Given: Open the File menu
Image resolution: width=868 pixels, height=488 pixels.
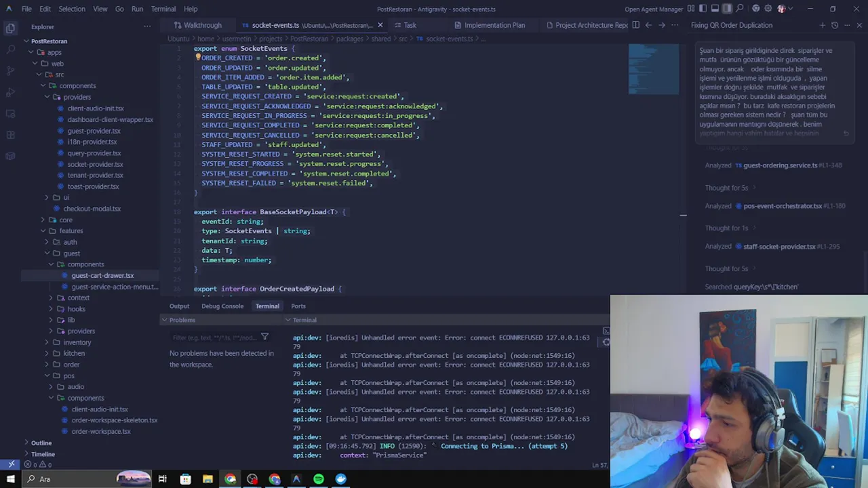Looking at the screenshot, I should (x=26, y=9).
